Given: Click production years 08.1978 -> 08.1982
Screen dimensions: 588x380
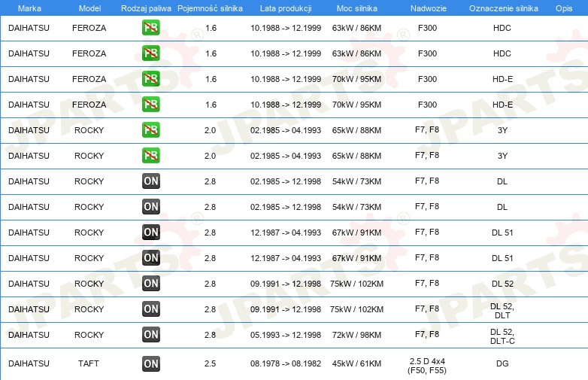Looking at the screenshot, I should pos(286,363).
